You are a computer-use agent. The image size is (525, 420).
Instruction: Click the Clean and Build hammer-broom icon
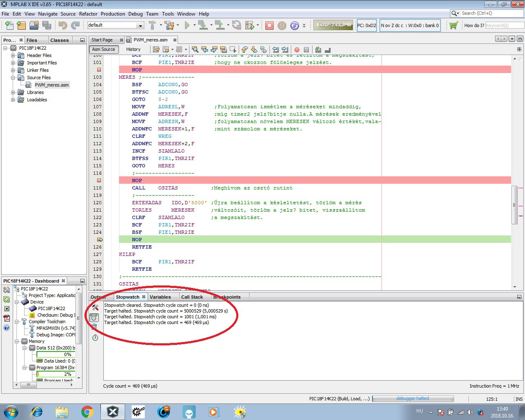(x=169, y=25)
